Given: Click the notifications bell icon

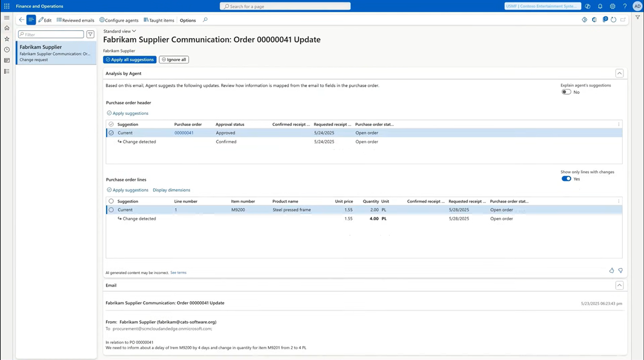Looking at the screenshot, I should tap(600, 6).
